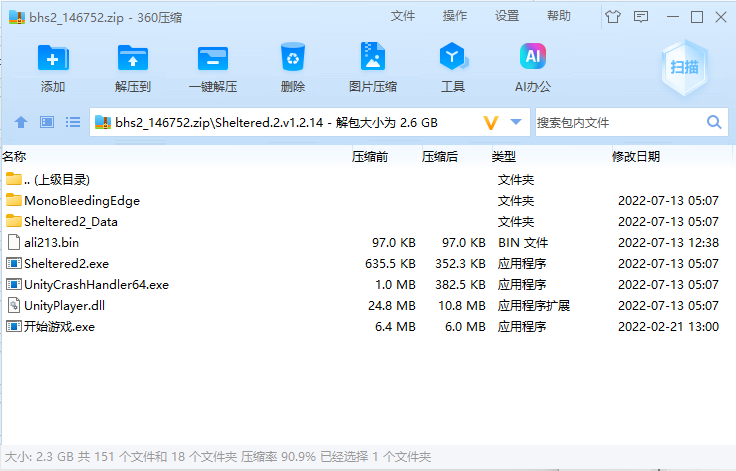Viewport: 736px width, 471px height.
Task: Click the 635.5 KB size of Sheltered2.exe
Action: [390, 263]
